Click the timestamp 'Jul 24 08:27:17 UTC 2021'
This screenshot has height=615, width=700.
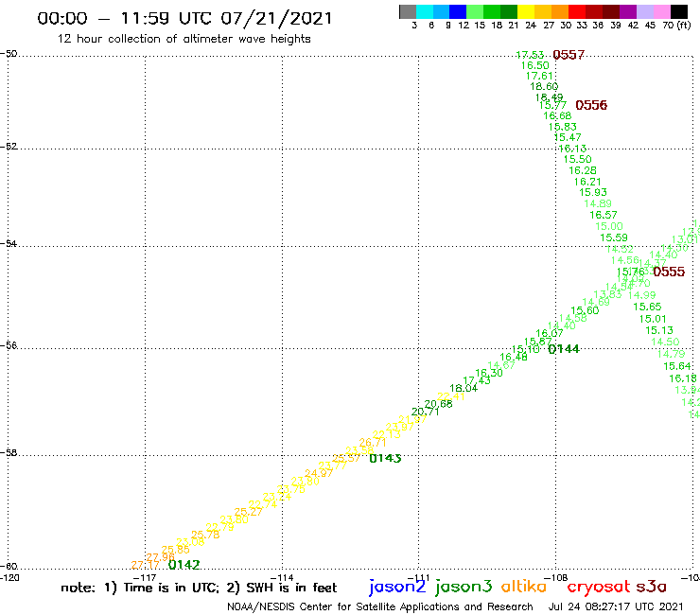[616, 607]
